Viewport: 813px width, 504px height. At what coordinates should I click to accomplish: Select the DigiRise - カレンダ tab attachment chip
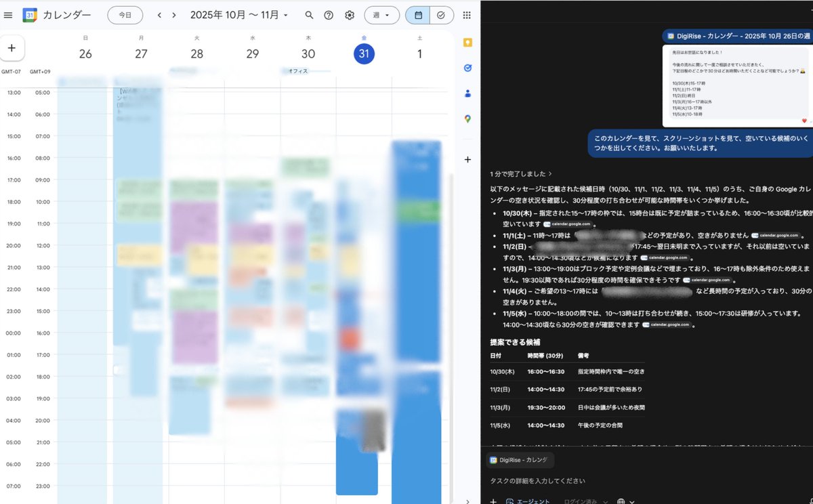tap(520, 460)
